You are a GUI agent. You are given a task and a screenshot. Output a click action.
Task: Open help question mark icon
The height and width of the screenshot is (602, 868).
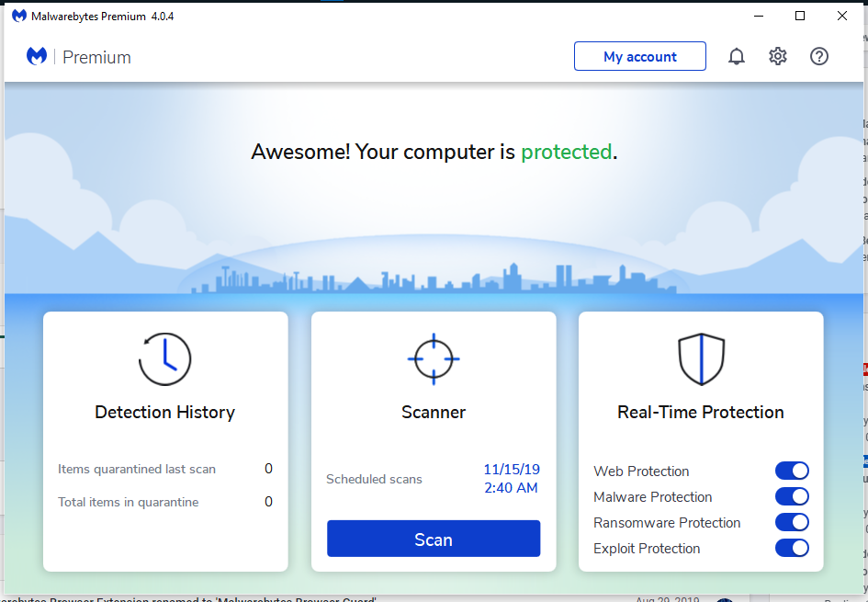point(819,56)
